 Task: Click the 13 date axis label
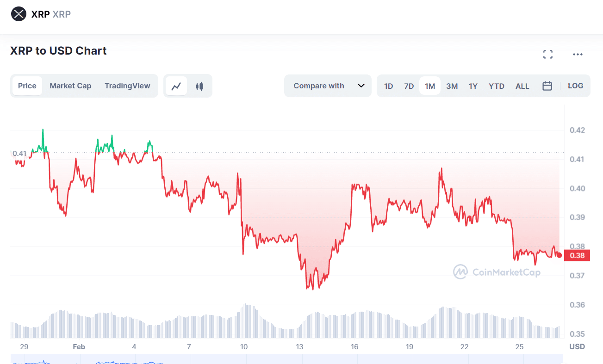(299, 347)
